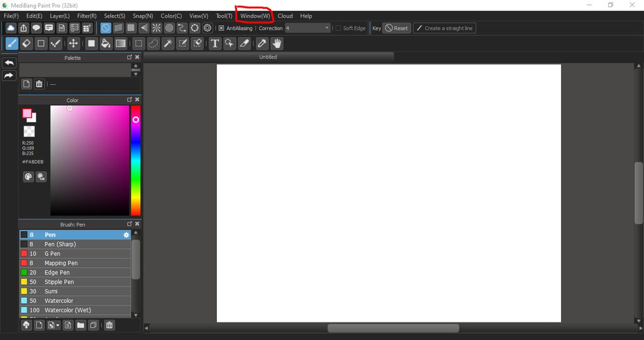Duplicate the selected brush
The width and height of the screenshot is (644, 340).
click(94, 325)
